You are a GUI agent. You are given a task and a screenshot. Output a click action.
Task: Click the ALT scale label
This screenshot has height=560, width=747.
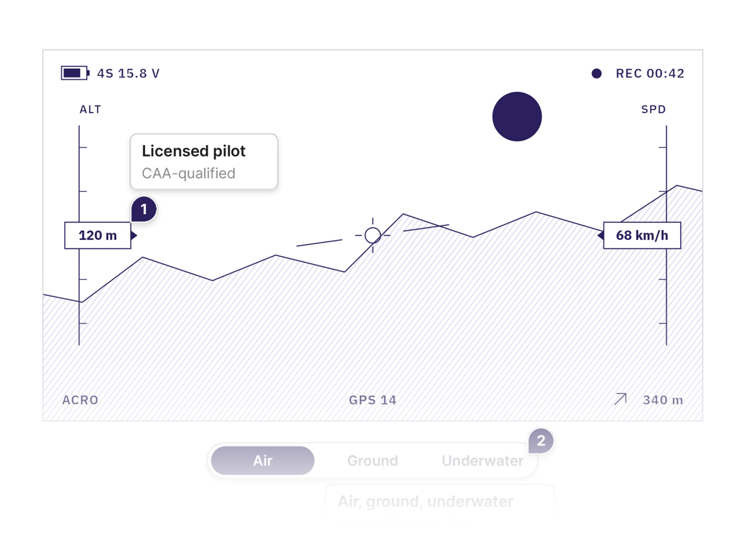90,109
